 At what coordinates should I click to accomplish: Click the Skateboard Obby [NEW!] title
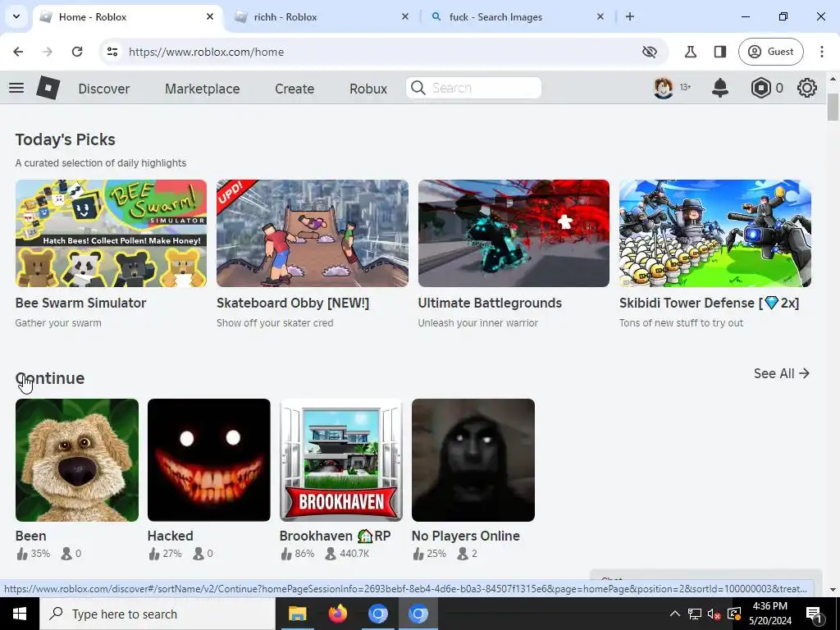click(293, 303)
